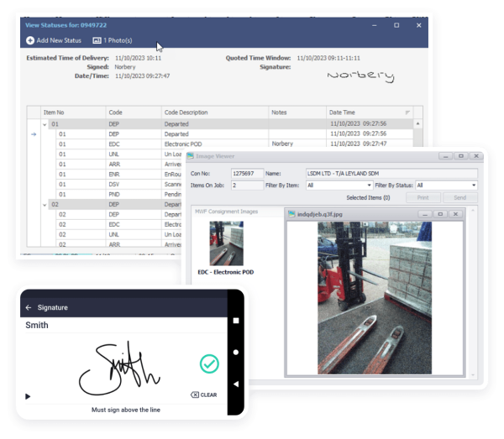Tap the Android triangle back button
This screenshot has width=504, height=439.
click(236, 384)
